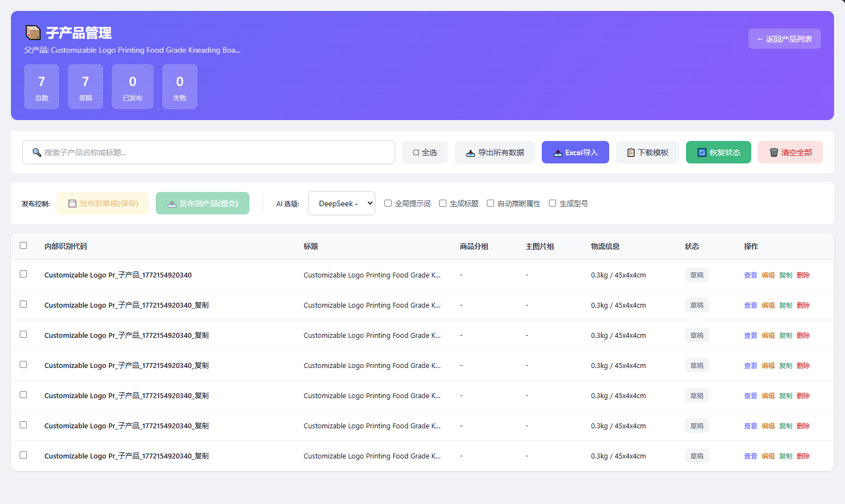Focus the 搜索子产品名称或标题 search field
845x504 pixels.
(x=208, y=152)
